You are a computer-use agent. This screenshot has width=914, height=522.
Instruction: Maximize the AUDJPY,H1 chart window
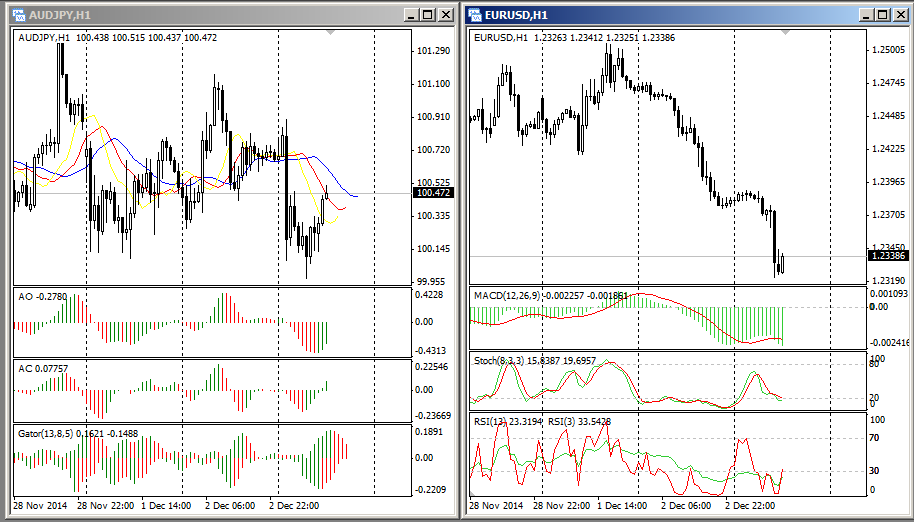pos(428,15)
